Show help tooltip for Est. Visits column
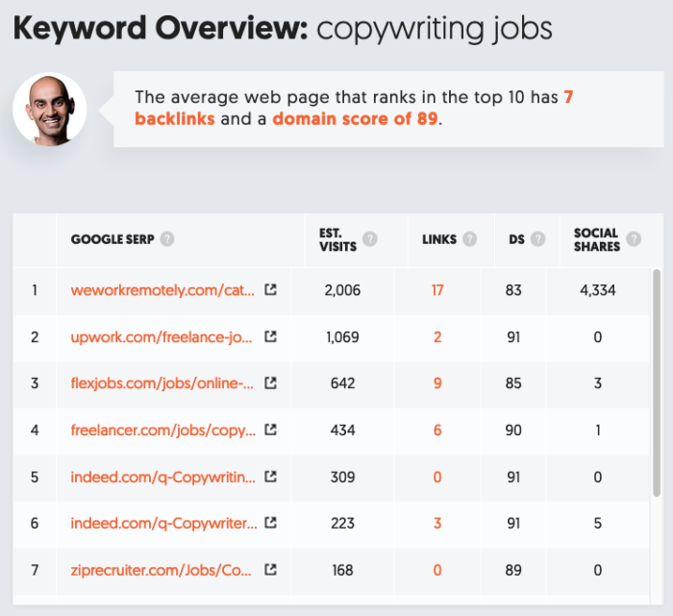The width and height of the screenshot is (673, 616). 370,239
